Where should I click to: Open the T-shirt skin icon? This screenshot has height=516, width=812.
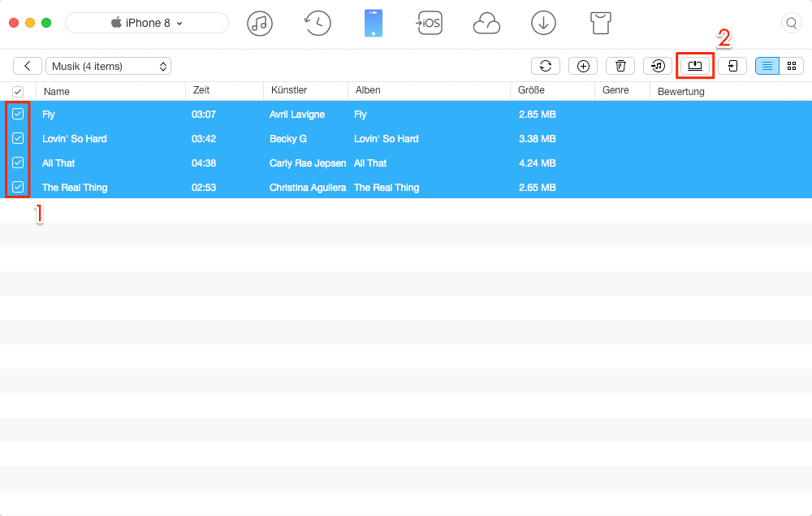pyautogui.click(x=601, y=24)
